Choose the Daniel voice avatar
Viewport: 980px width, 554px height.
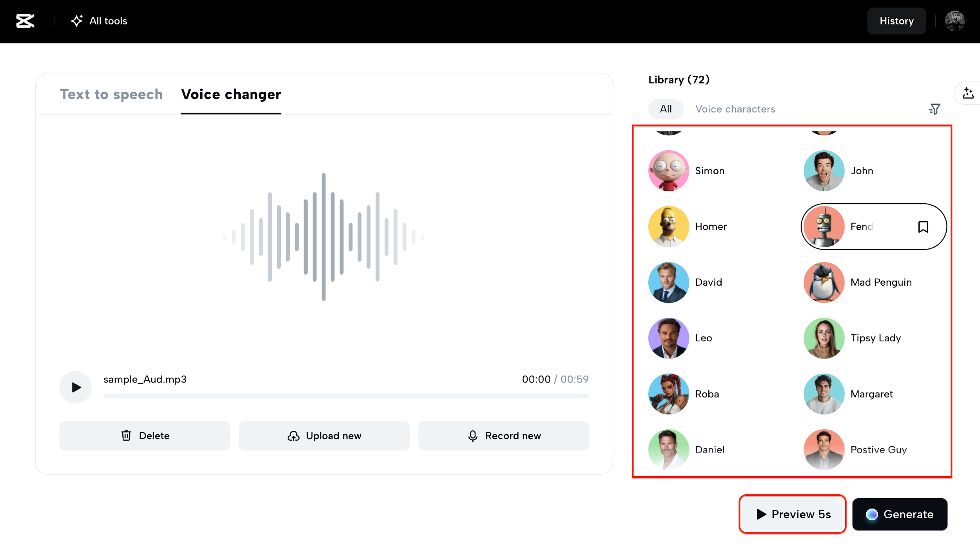coord(668,449)
